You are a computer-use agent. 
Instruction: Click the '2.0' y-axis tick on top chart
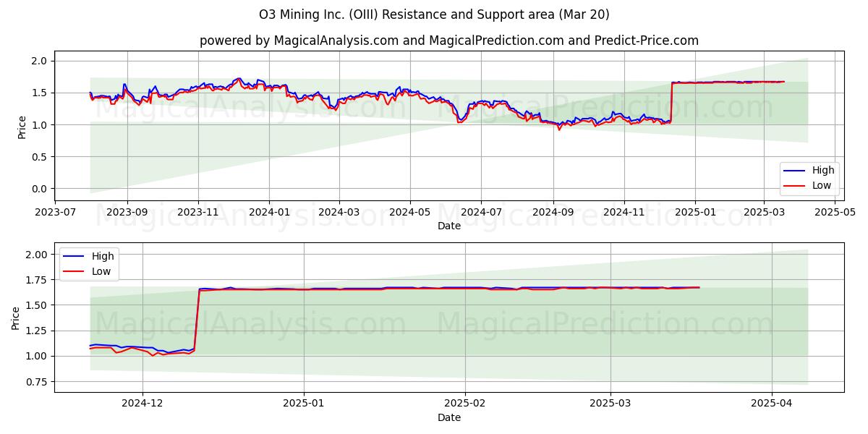pyautogui.click(x=41, y=61)
